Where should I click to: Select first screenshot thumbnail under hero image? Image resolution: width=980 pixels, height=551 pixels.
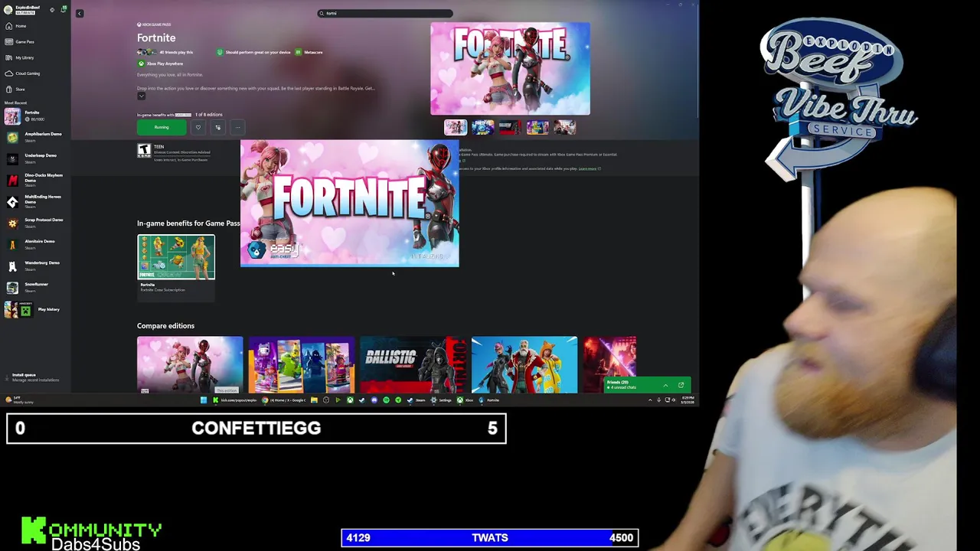(x=456, y=127)
